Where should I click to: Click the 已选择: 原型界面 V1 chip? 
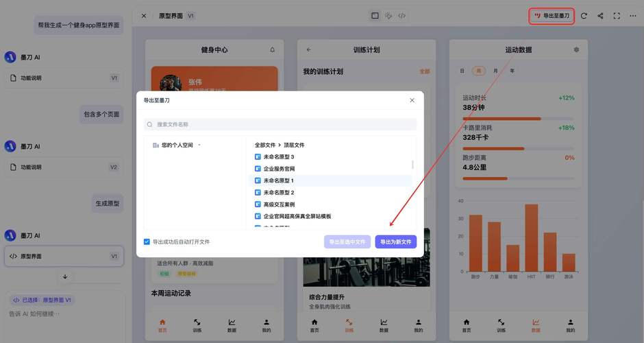click(42, 300)
